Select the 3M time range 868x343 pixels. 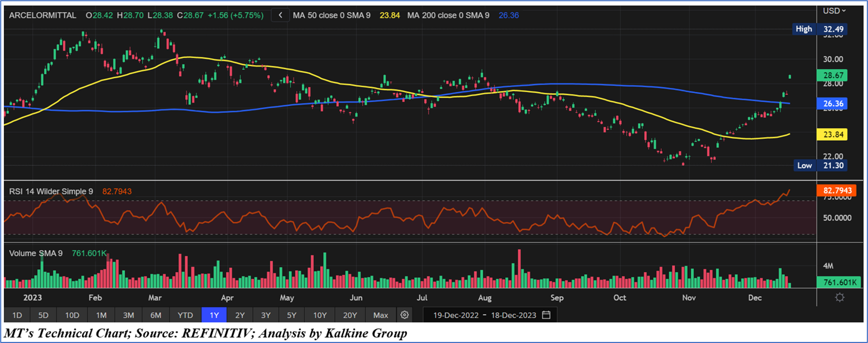click(x=128, y=315)
